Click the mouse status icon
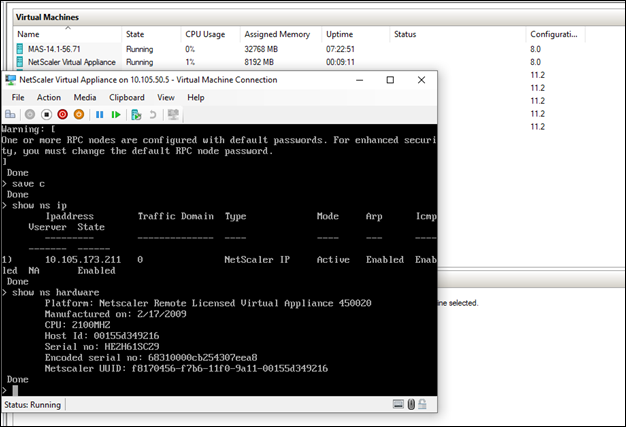 click(411, 404)
